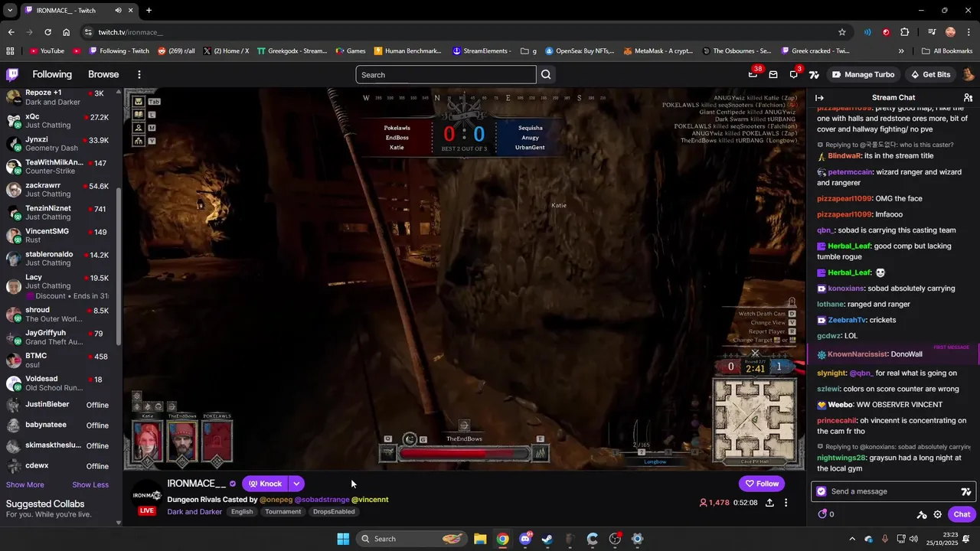This screenshot has height=551, width=980.
Task: Open the Dark and Darker category link
Action: pos(194,512)
